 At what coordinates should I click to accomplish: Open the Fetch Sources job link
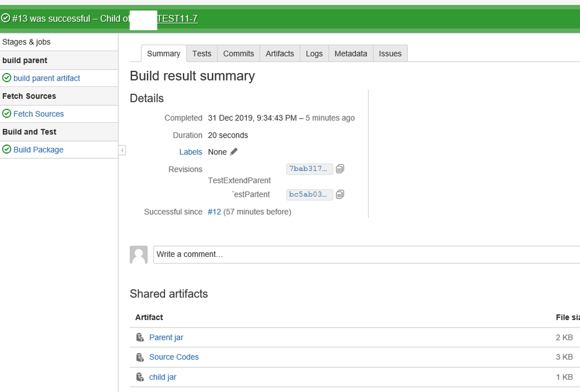point(38,114)
